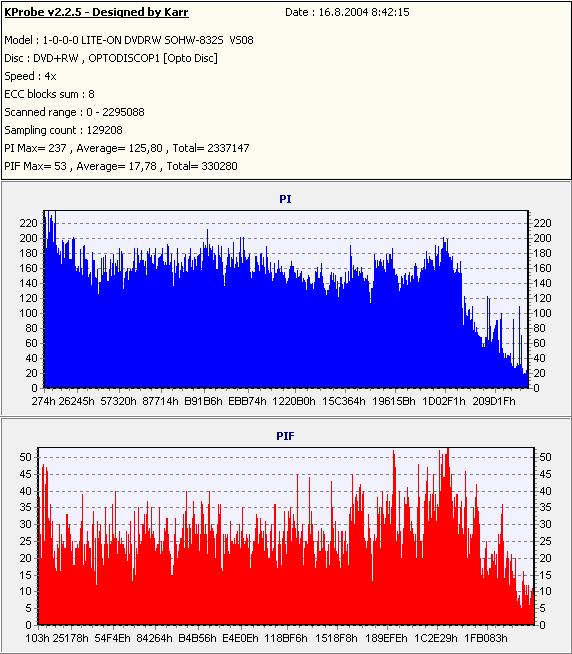Click the Date 16.8.2004 timestamp text

pyautogui.click(x=347, y=12)
